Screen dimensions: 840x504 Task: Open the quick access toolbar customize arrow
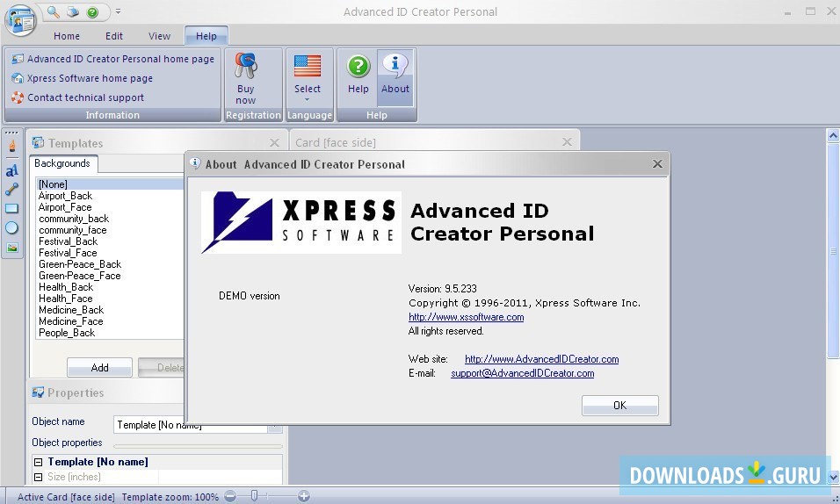pyautogui.click(x=118, y=11)
